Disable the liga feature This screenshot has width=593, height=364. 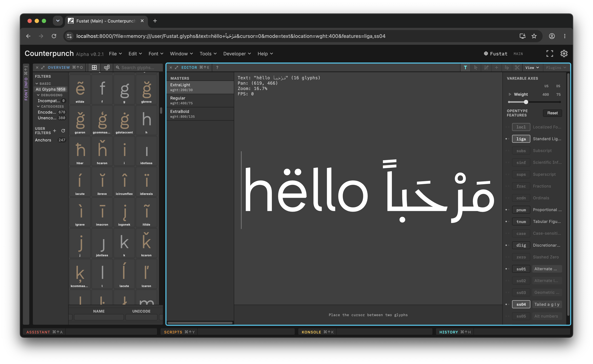click(x=521, y=139)
